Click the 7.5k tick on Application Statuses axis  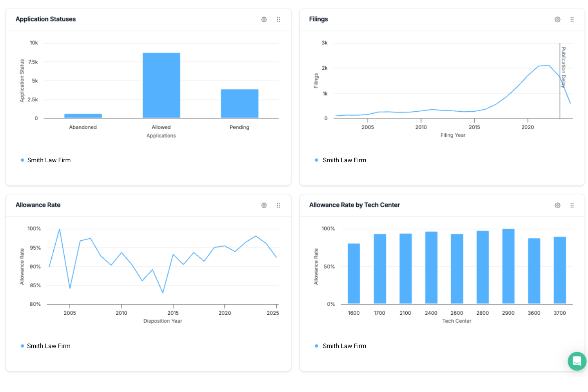33,62
